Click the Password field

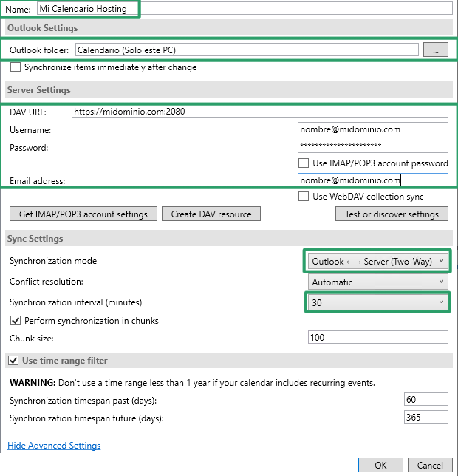point(372,146)
